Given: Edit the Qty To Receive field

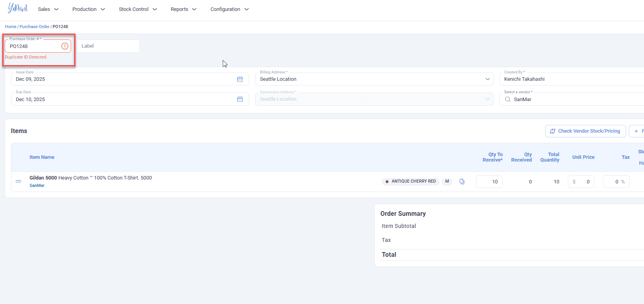Looking at the screenshot, I should [489, 182].
